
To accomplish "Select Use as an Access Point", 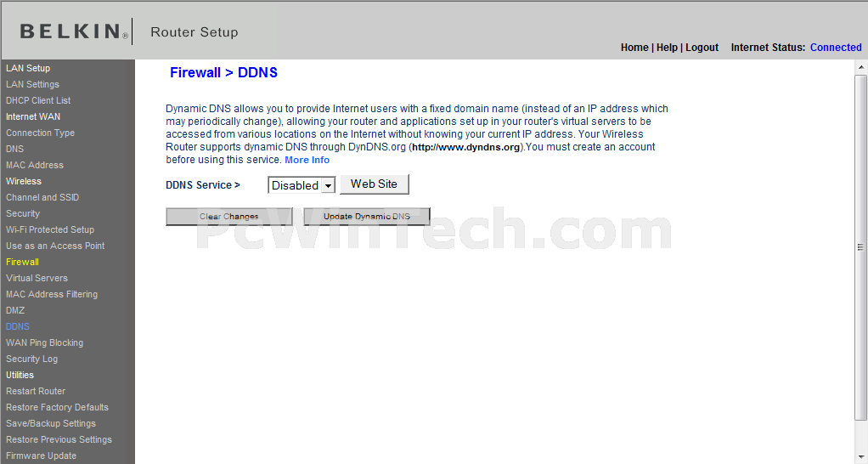I will click(x=55, y=246).
